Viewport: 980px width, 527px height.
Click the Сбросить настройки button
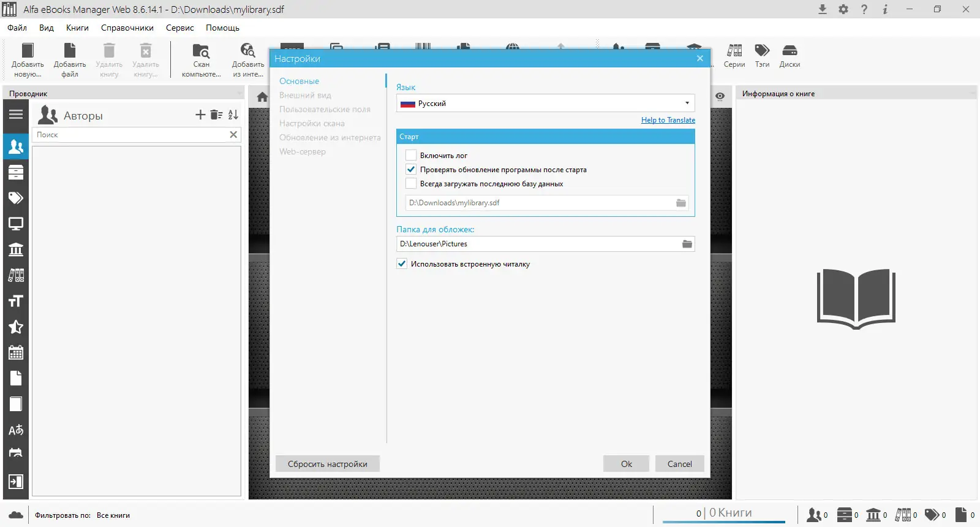pyautogui.click(x=328, y=464)
